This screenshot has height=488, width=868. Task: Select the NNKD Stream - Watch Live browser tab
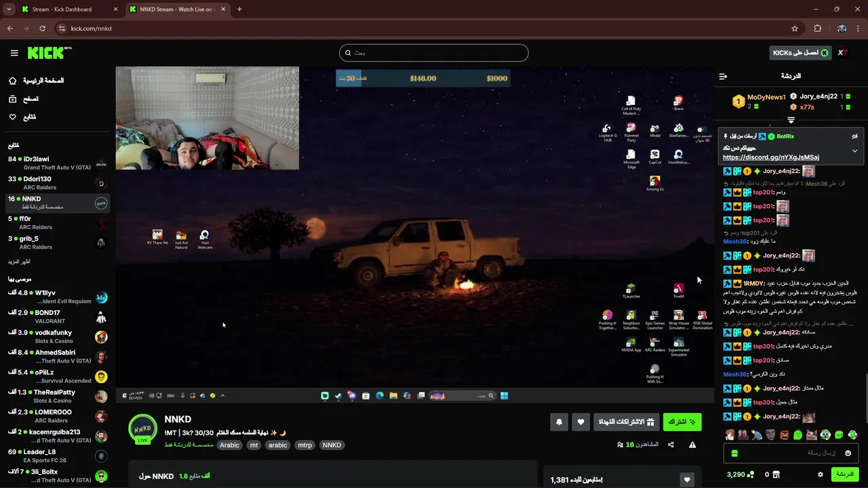[x=178, y=9]
